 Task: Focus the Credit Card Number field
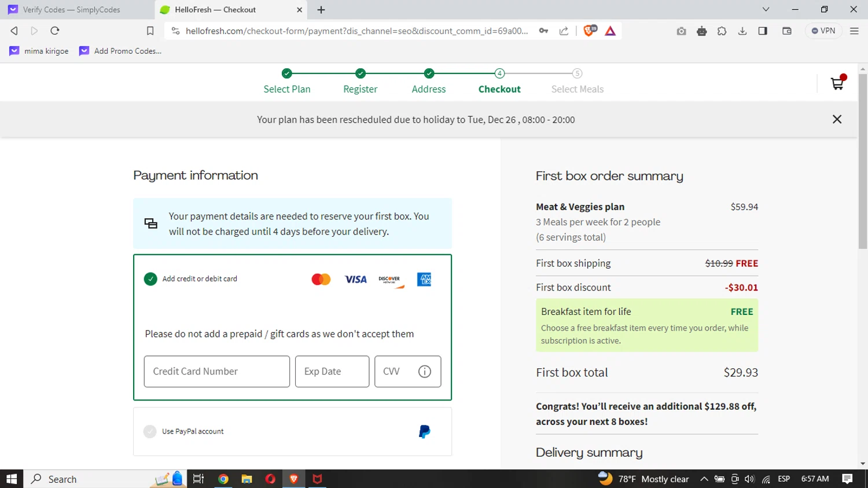(217, 372)
